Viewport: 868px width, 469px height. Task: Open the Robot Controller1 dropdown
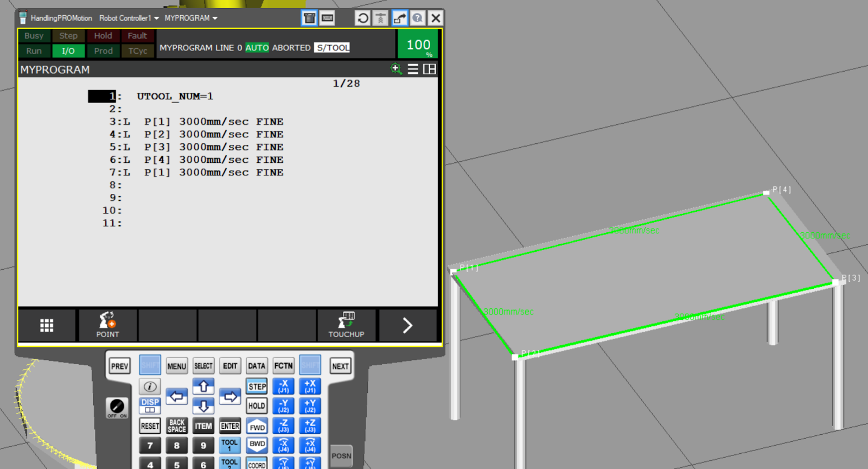pos(129,18)
